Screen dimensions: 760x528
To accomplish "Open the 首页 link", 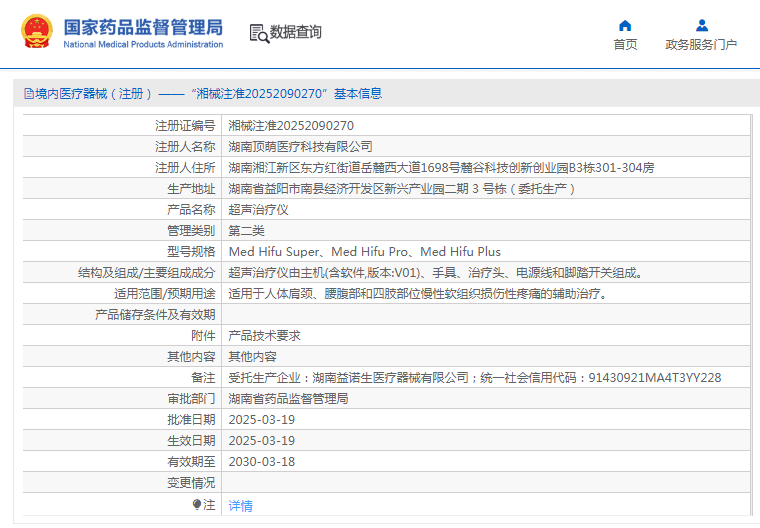I will pyautogui.click(x=625, y=45).
